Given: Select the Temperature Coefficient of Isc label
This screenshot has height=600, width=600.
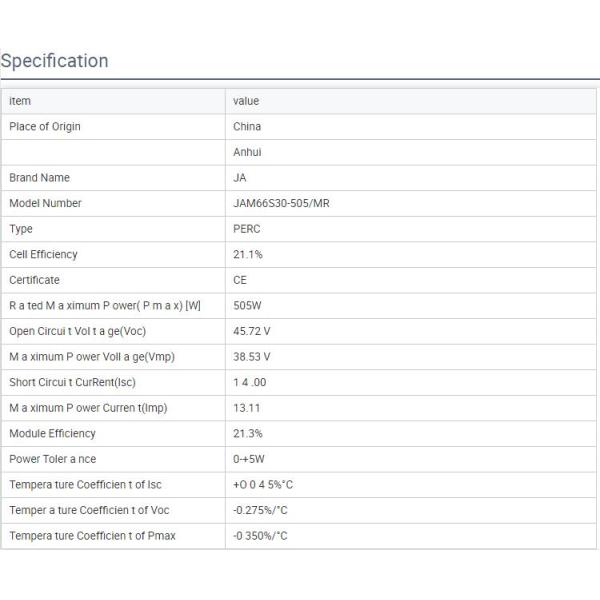Looking at the screenshot, I should [x=85, y=485].
